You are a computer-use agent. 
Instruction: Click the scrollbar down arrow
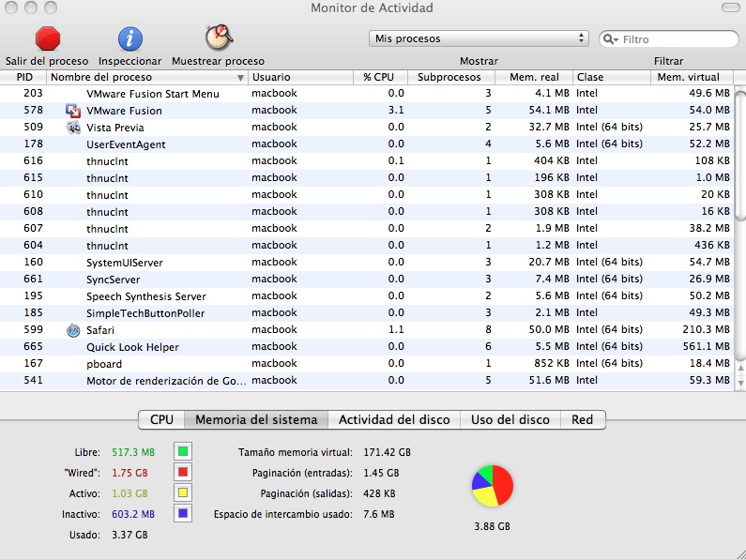click(740, 383)
